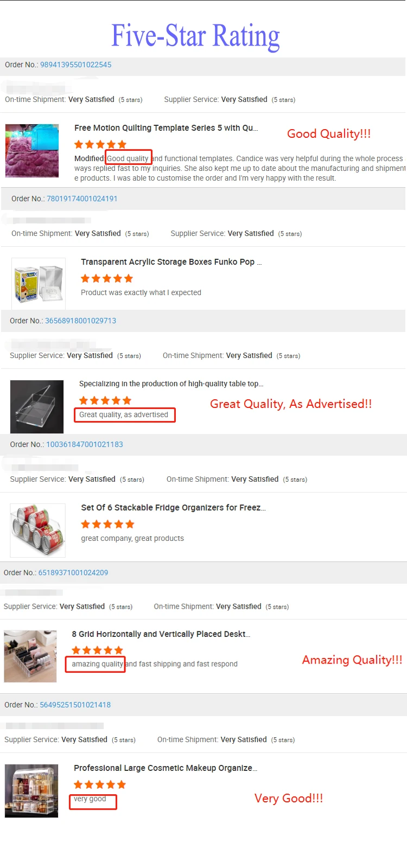Open the fridge organizer cans thumbnail

38,530
